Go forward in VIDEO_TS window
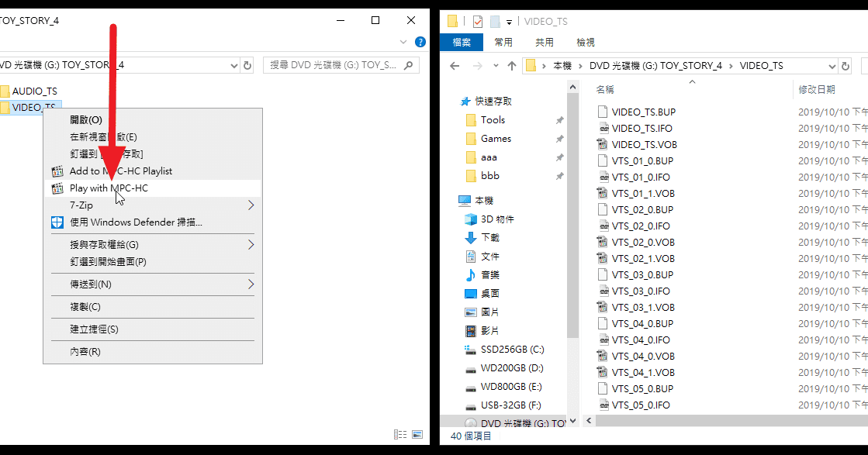868x455 pixels. 477,66
